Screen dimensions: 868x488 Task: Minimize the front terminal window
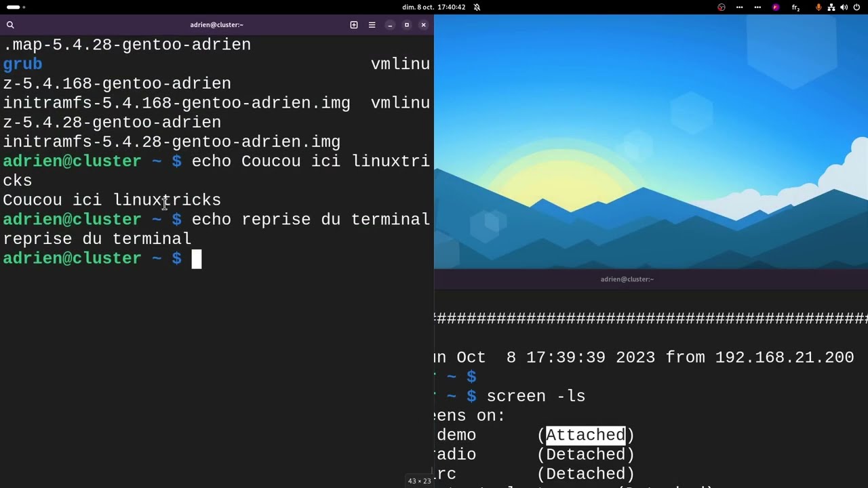[390, 25]
